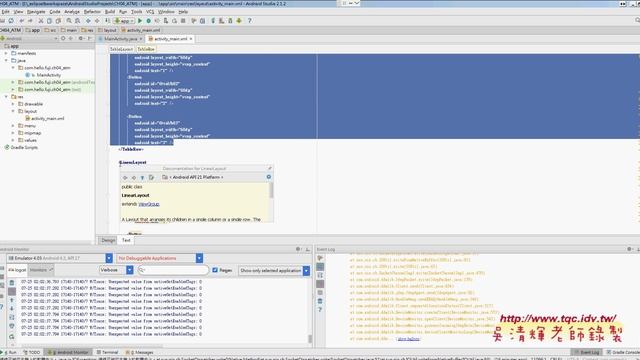Click the Event Log trash clear icon

[x=320, y=301]
